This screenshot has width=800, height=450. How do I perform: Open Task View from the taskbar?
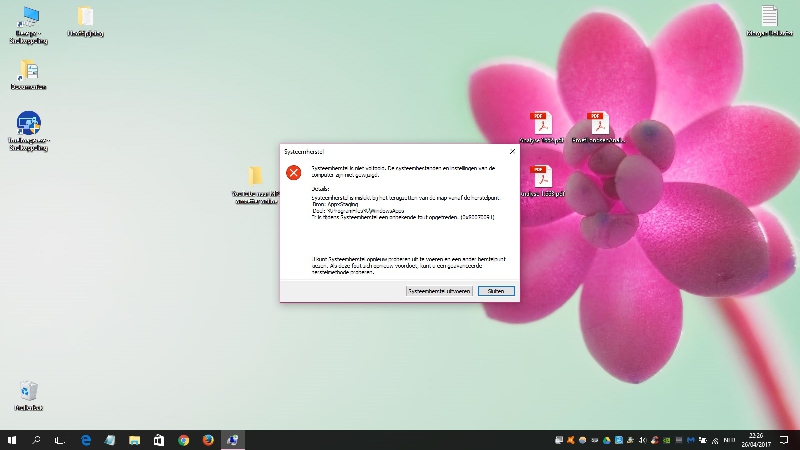tap(61, 440)
